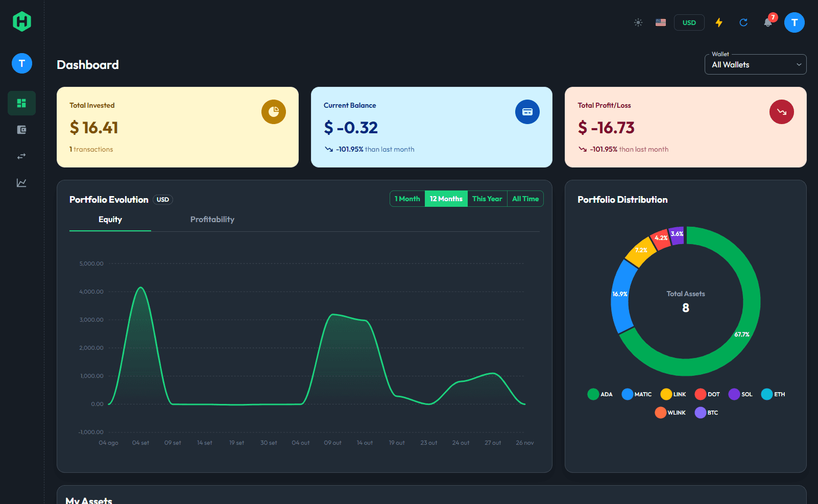Click the yellow lightning bolt icon
818x504 pixels.
[718, 22]
